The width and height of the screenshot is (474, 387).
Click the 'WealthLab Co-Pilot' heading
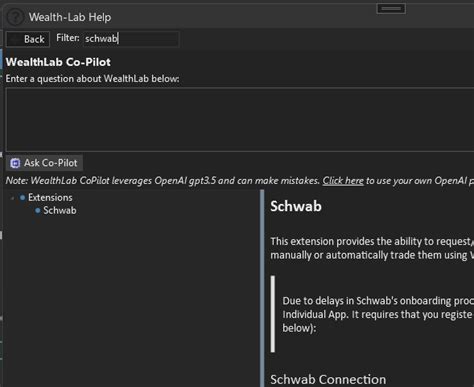[x=58, y=62]
